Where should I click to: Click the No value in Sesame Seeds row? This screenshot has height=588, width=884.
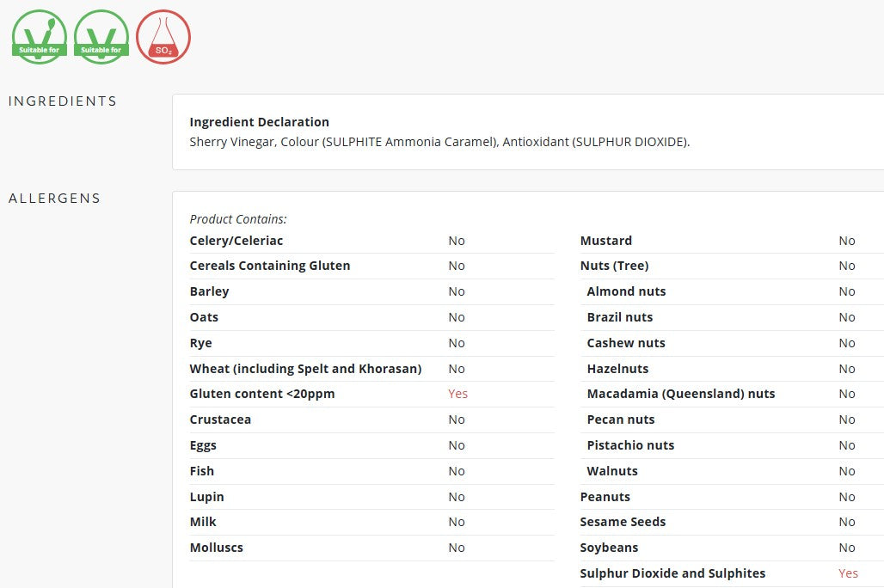point(847,522)
